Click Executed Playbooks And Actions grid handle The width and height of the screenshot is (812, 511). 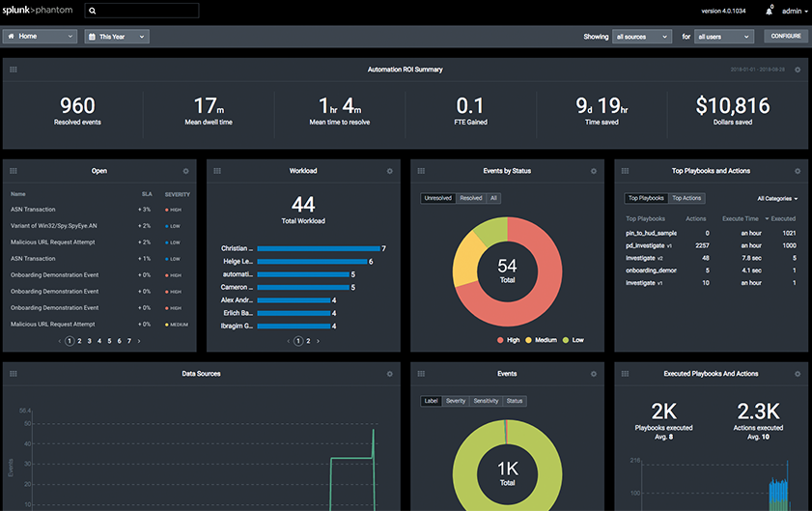[x=625, y=374]
